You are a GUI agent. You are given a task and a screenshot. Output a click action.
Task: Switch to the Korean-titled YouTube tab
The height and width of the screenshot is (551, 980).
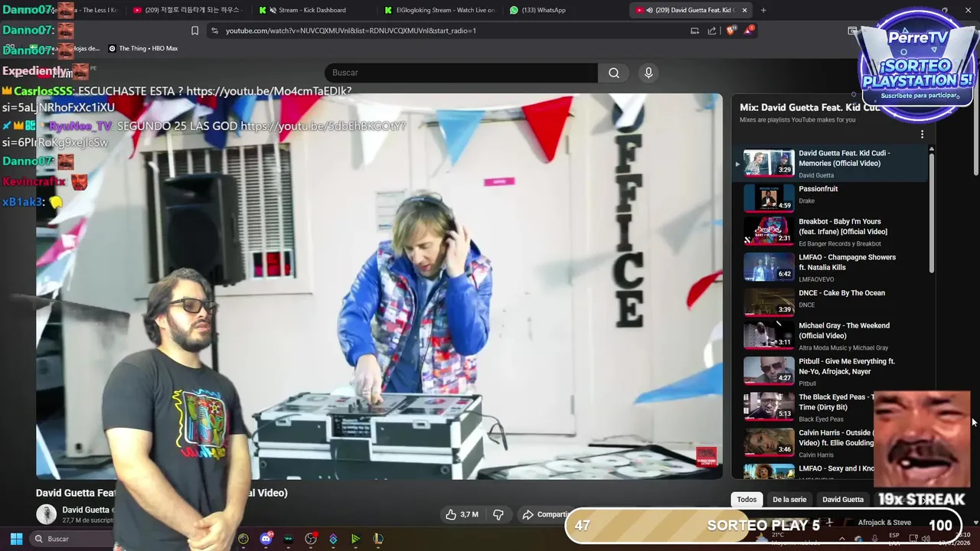(x=187, y=10)
